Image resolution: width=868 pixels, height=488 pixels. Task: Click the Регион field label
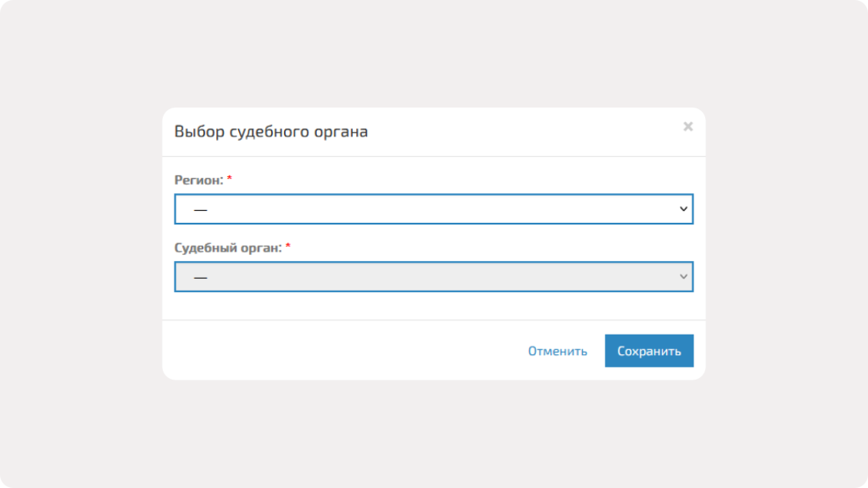click(x=198, y=180)
